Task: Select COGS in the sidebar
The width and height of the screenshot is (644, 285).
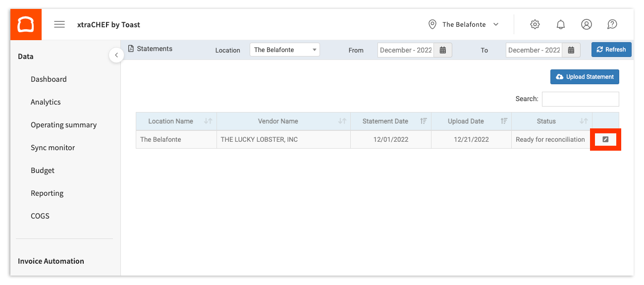Action: pos(40,216)
